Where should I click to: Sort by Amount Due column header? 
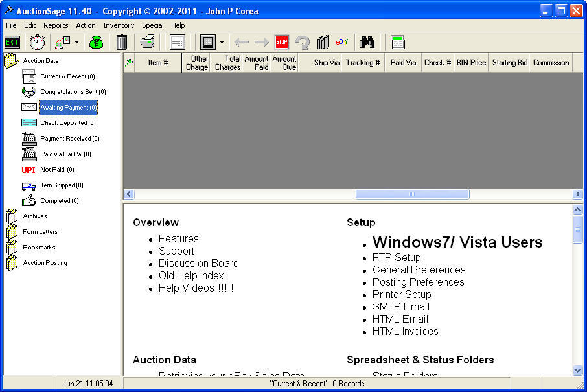pyautogui.click(x=284, y=62)
